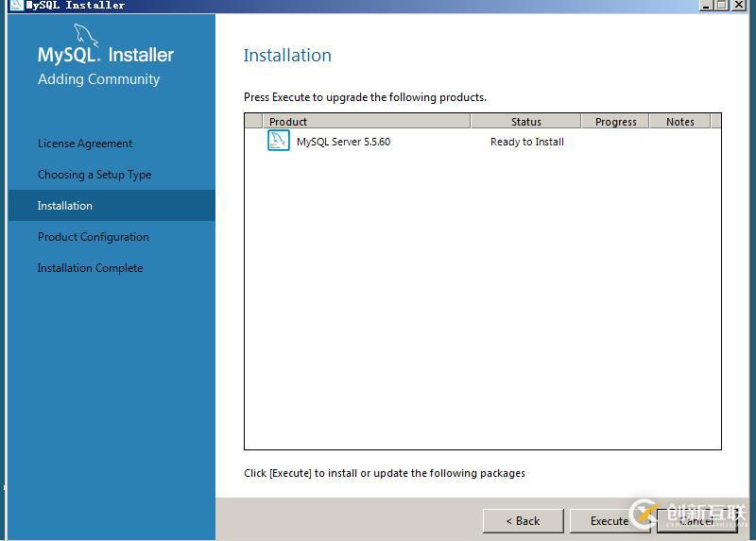Jump to the Product Configuration step
Screen dimensions: 756x541
94,237
